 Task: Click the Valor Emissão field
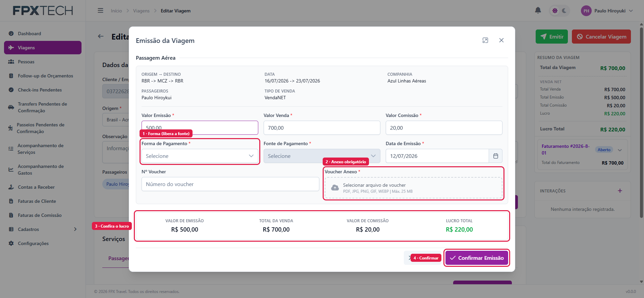tap(200, 128)
